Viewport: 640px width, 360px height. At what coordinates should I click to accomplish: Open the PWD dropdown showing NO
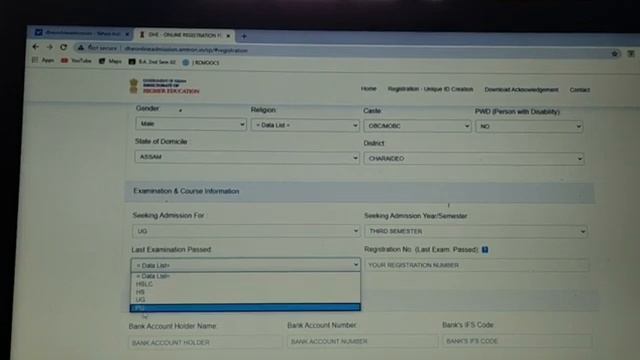[x=529, y=127]
